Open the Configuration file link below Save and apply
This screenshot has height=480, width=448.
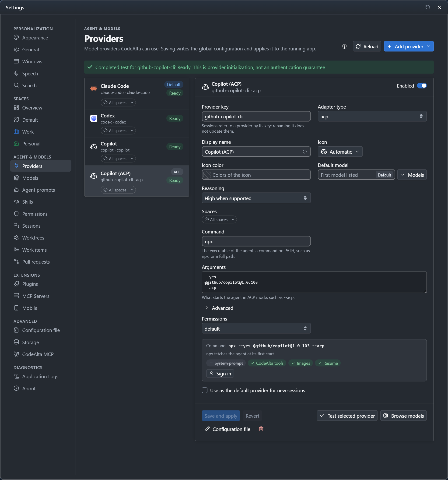[227, 429]
